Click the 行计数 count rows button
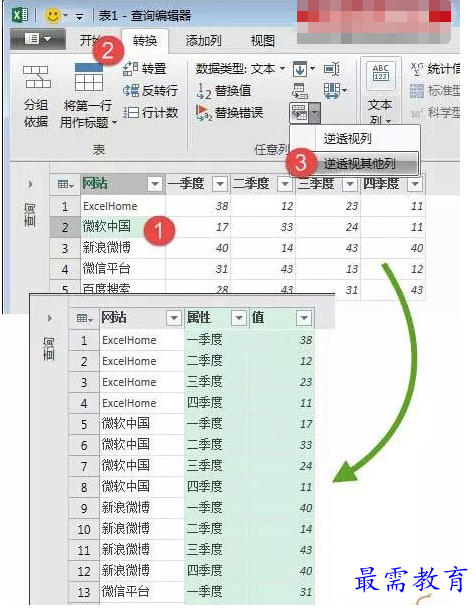Image resolution: width=476 pixels, height=611 pixels. coord(150,113)
